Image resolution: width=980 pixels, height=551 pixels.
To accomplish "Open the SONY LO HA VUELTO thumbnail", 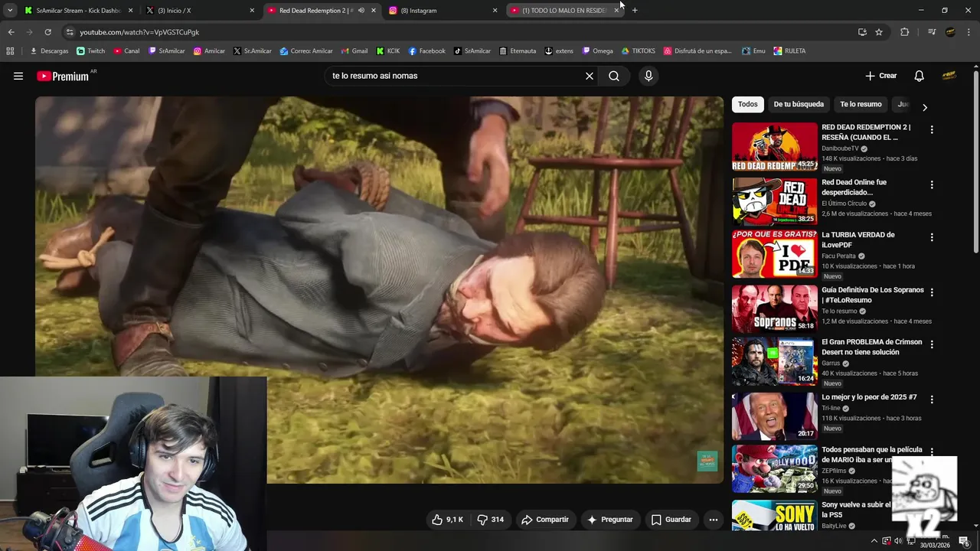I will click(774, 515).
